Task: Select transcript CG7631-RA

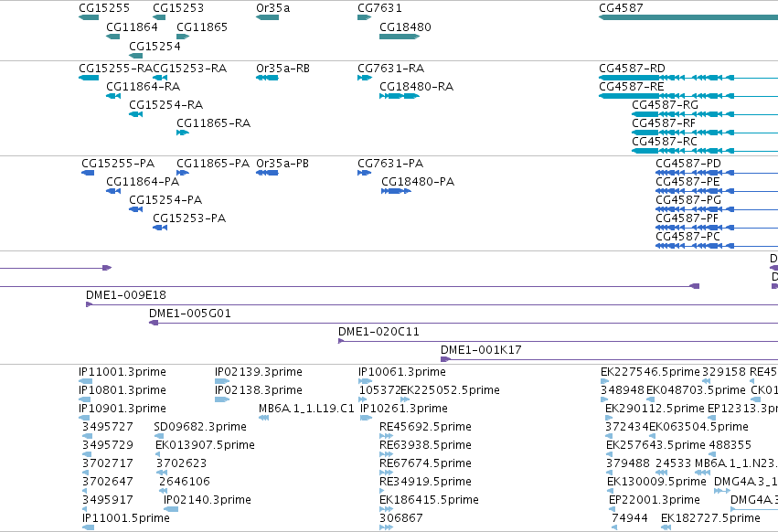Action: 365,78
